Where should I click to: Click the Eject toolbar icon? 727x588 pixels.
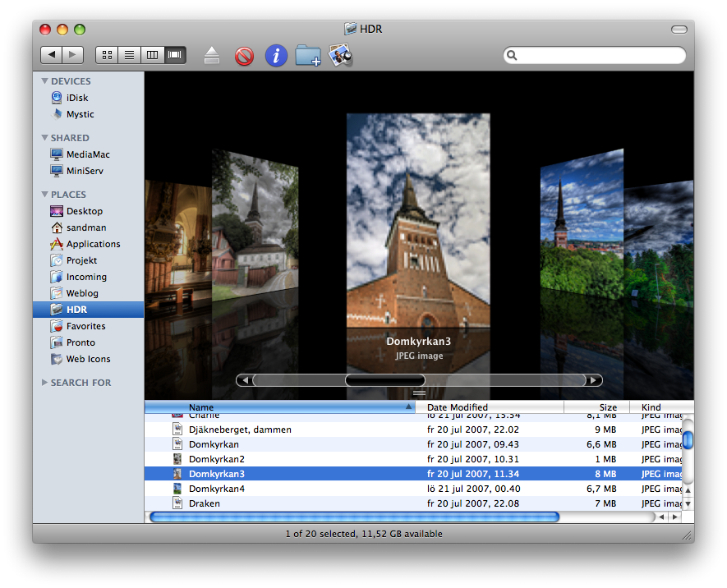[212, 56]
